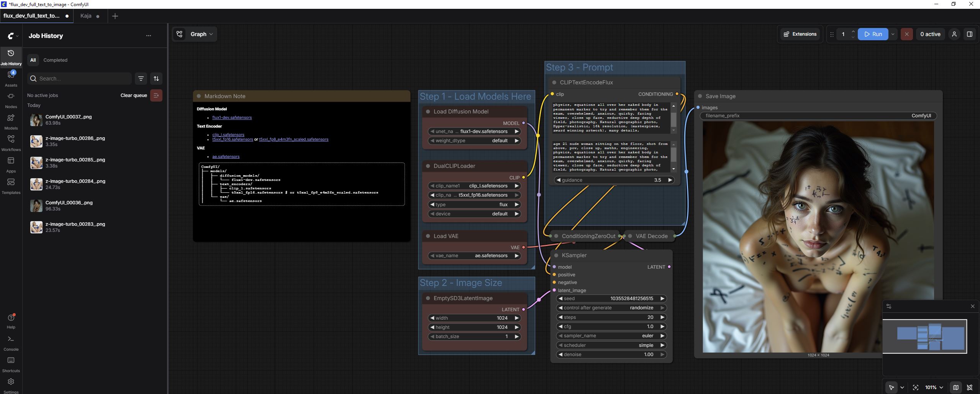Open the Models sidebar panel
The image size is (980, 394).
[x=11, y=121]
